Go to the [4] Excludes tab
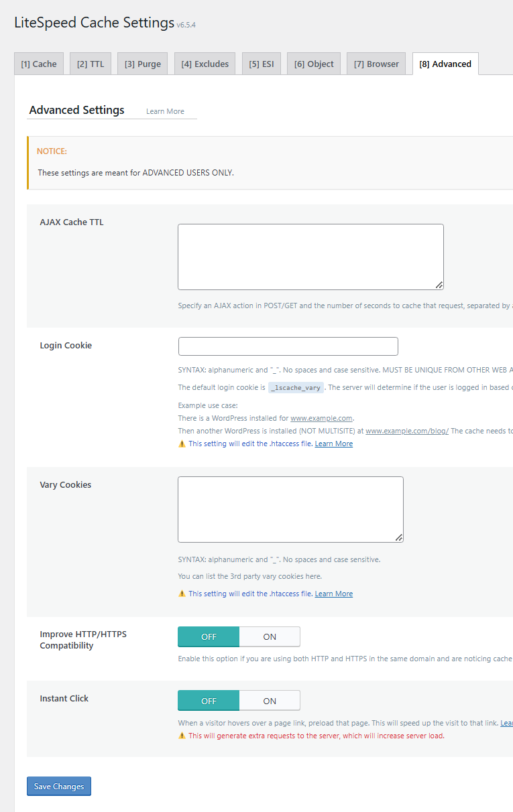 click(x=205, y=64)
